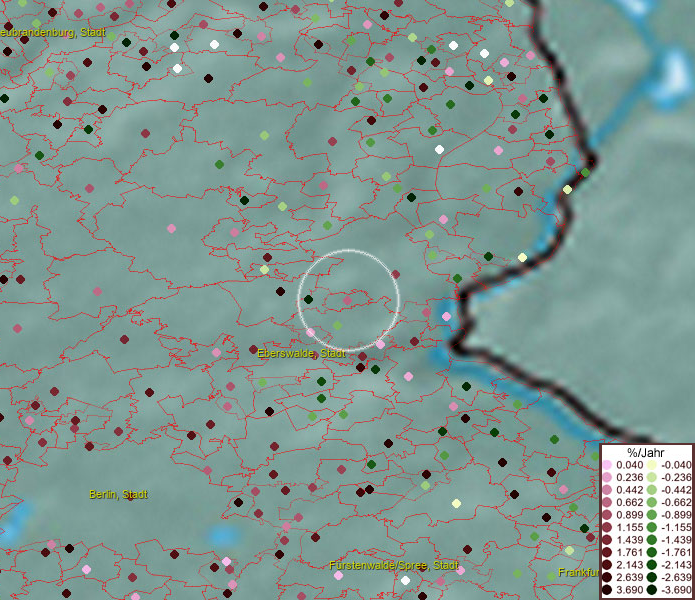Click the "eubrandenburg, Stadt" map label
The width and height of the screenshot is (695, 600).
click(x=53, y=32)
